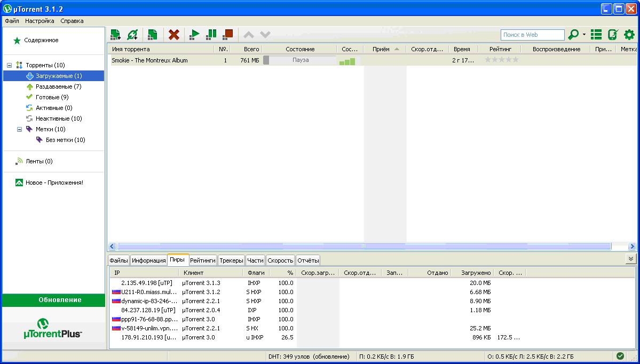The width and height of the screenshot is (640, 364).
Task: Switch to the Трекеры tab
Action: point(232,260)
